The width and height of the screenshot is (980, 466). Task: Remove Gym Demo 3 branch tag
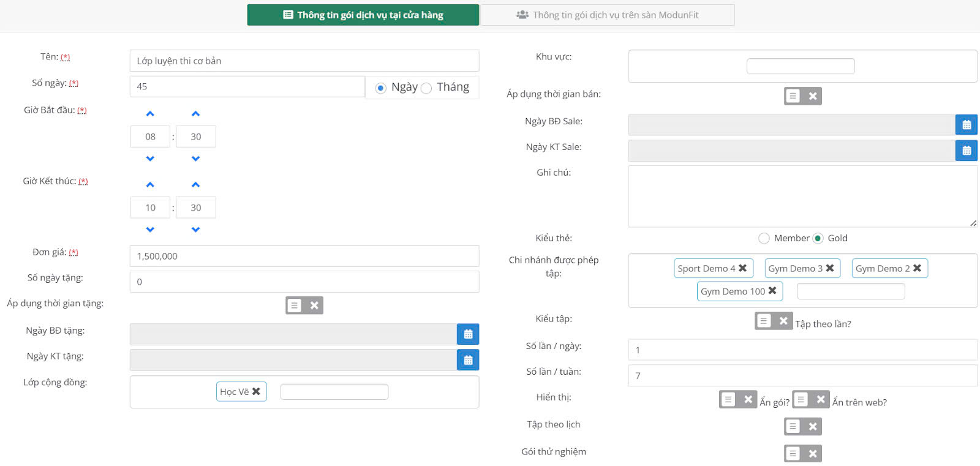pyautogui.click(x=830, y=268)
